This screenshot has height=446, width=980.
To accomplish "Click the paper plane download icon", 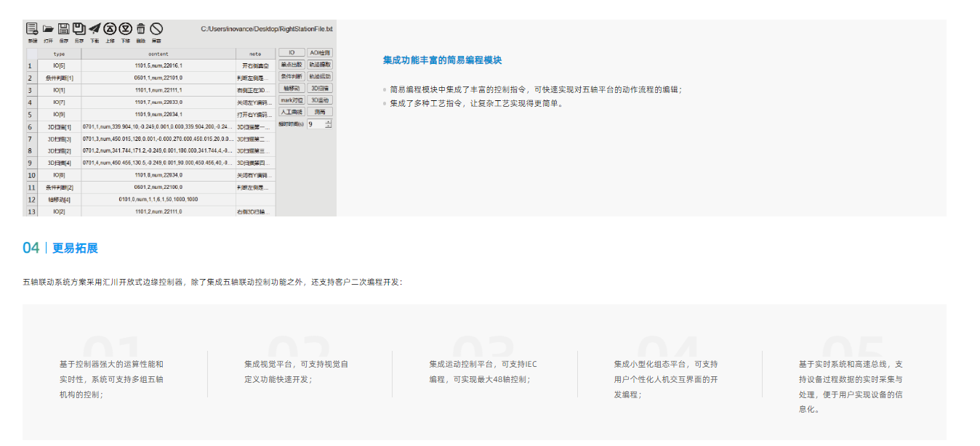I will tap(95, 30).
